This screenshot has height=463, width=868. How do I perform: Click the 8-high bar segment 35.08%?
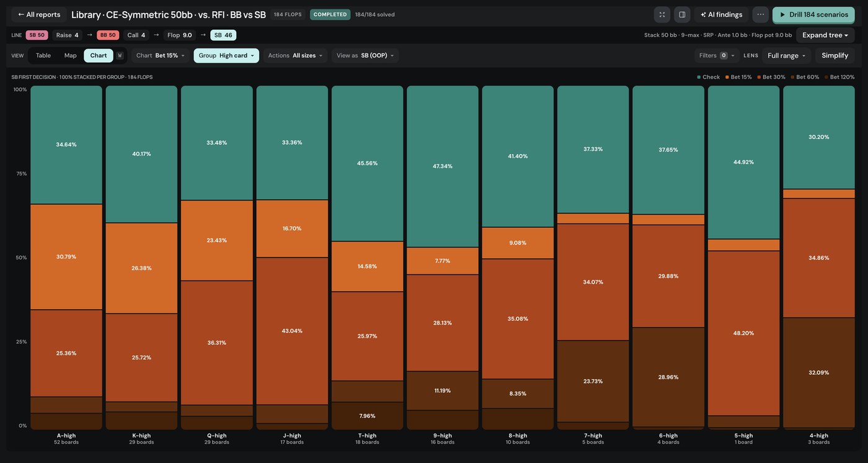(x=518, y=319)
